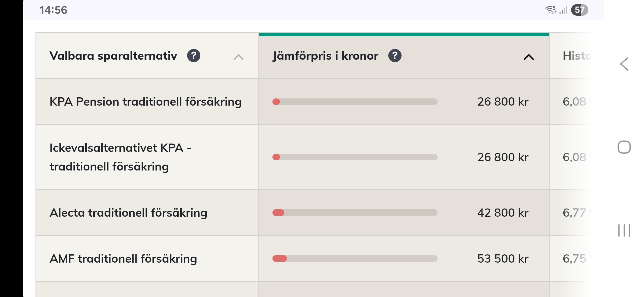Viewport: 644px width, 297px height.
Task: Toggle sort arrow for Jämförpris i kronor
Action: pyautogui.click(x=529, y=57)
